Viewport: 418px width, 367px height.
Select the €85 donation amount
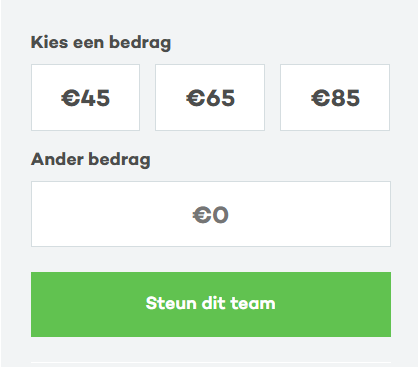[x=335, y=97]
